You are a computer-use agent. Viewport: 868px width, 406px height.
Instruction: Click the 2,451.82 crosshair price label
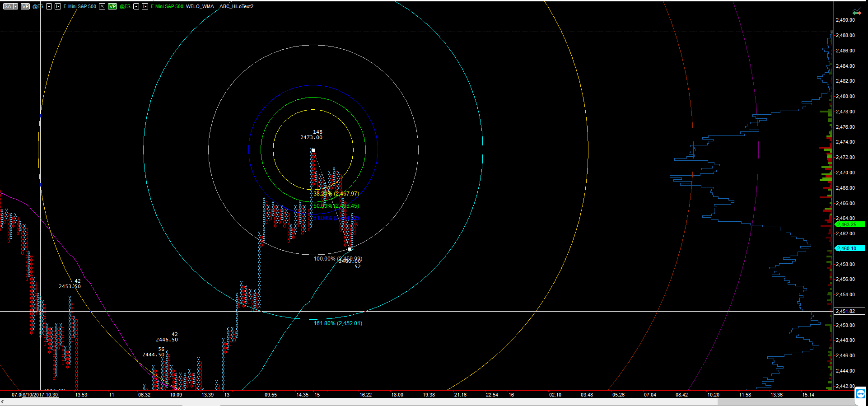(x=849, y=311)
